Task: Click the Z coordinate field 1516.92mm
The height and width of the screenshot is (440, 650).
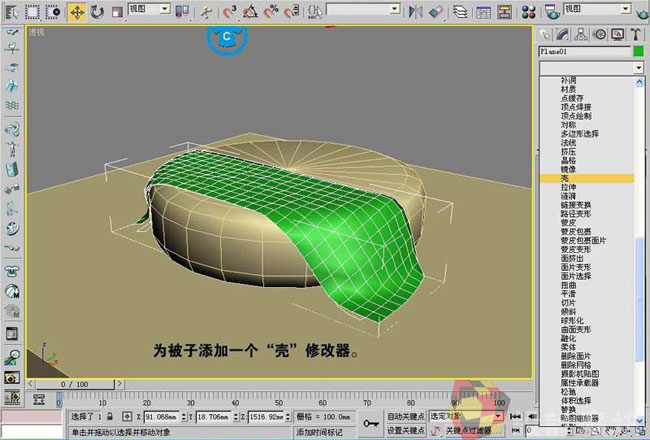Action: (267, 416)
